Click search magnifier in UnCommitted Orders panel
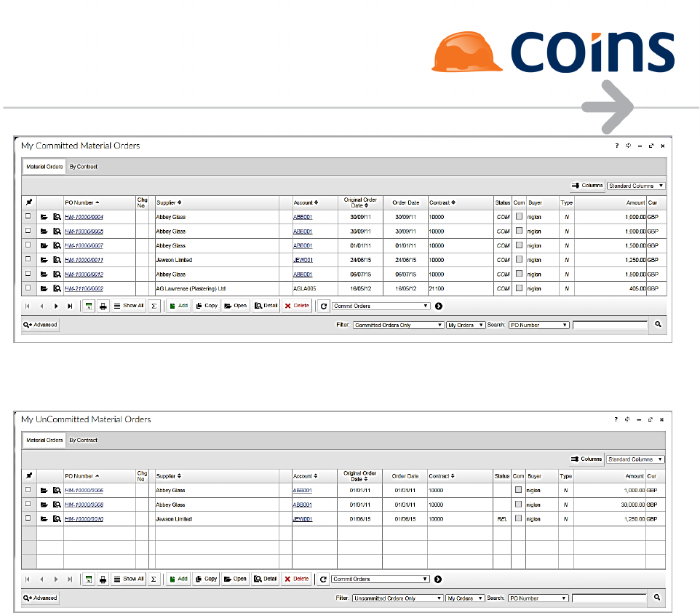700x613 pixels. click(x=657, y=598)
